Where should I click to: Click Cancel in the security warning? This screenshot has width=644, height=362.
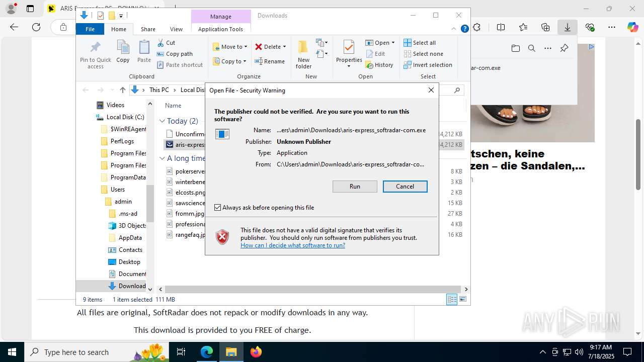tap(405, 187)
